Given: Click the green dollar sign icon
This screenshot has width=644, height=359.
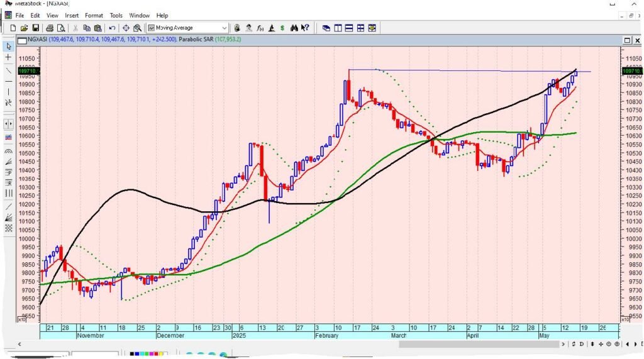Looking at the screenshot, I should (x=282, y=28).
